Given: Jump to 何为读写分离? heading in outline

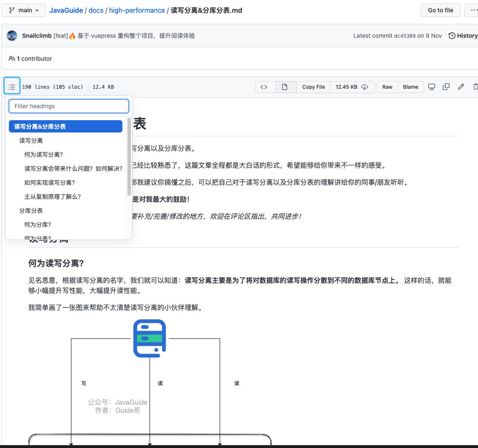Looking at the screenshot, I should tap(44, 155).
